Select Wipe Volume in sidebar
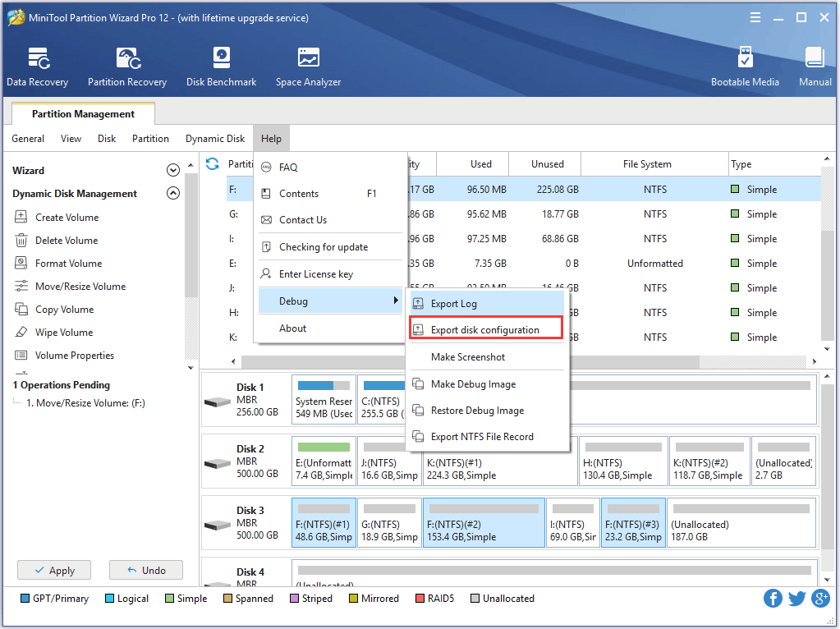 pos(64,333)
